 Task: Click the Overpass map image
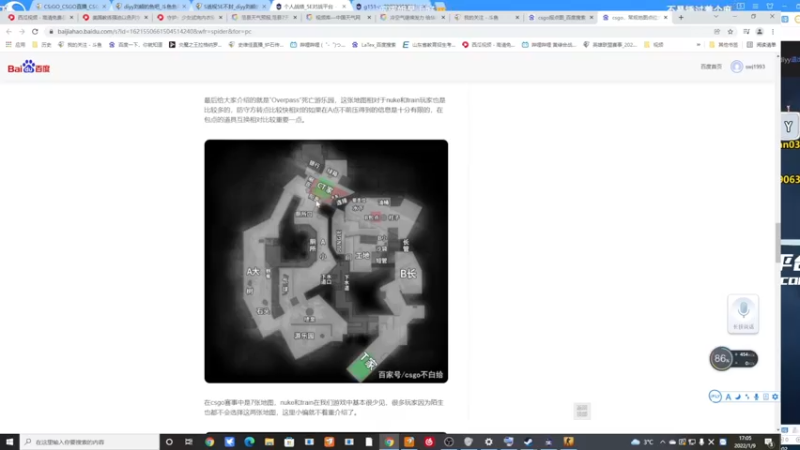pyautogui.click(x=326, y=261)
